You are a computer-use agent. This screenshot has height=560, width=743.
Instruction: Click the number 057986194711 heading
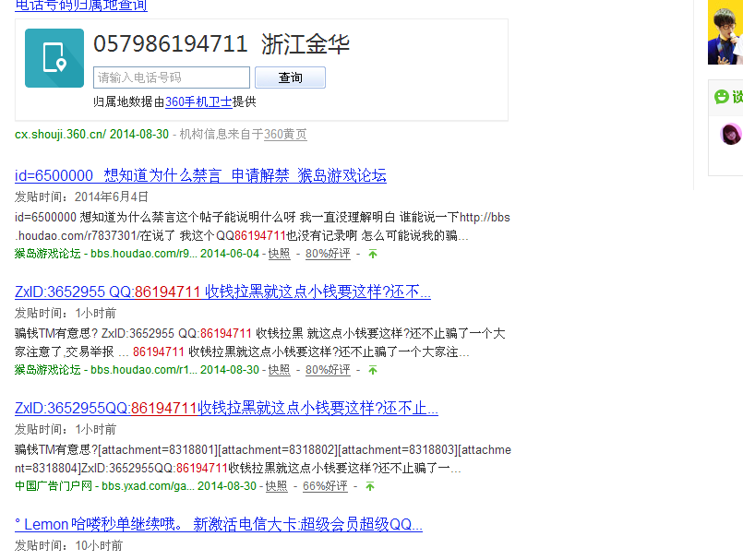click(171, 44)
